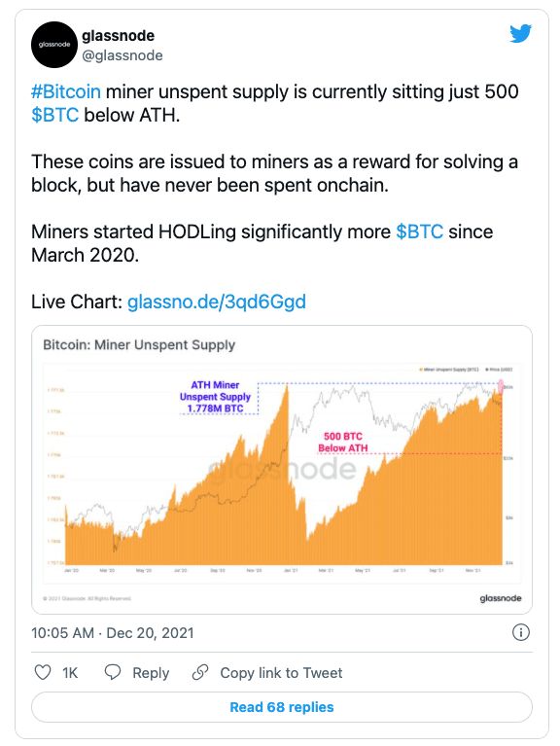Open the #Bitcoin hashtag link

66,91
